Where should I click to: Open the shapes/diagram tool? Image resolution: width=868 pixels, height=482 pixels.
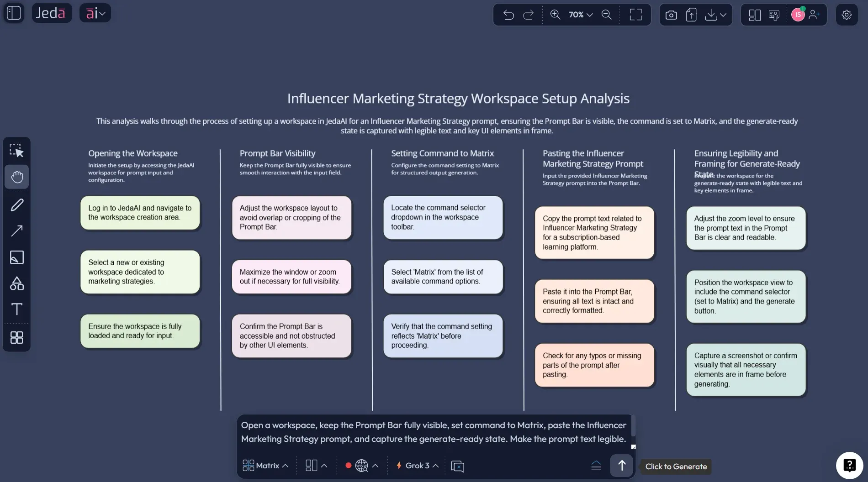point(16,283)
